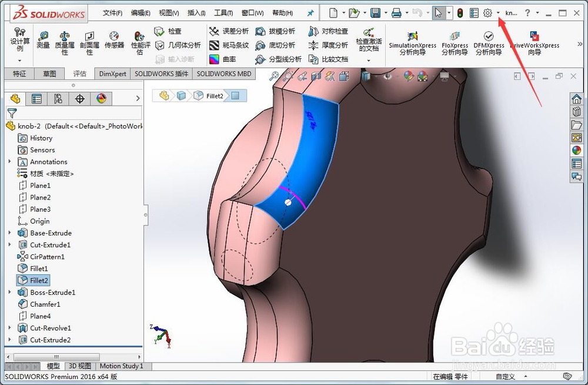Expand the Annotations tree node
This screenshot has height=385, width=588.
pyautogui.click(x=10, y=161)
